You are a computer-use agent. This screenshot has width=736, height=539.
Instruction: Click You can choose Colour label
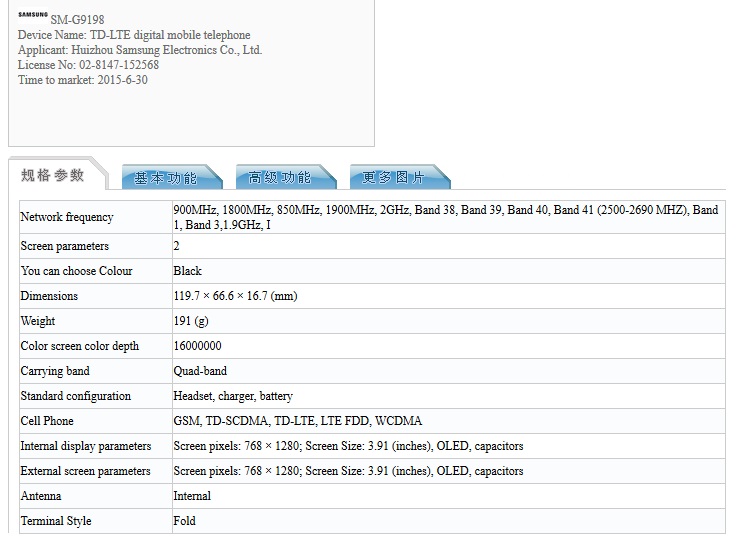[76, 271]
